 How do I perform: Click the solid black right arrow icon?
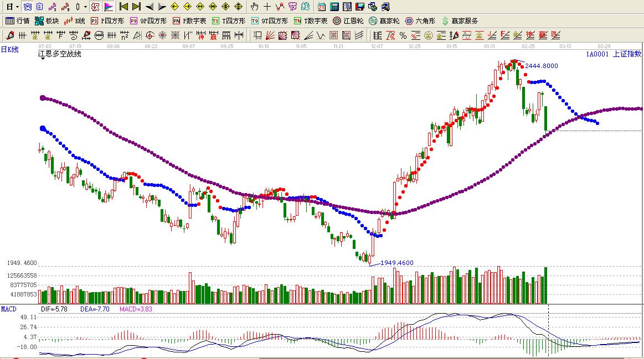click(162, 7)
